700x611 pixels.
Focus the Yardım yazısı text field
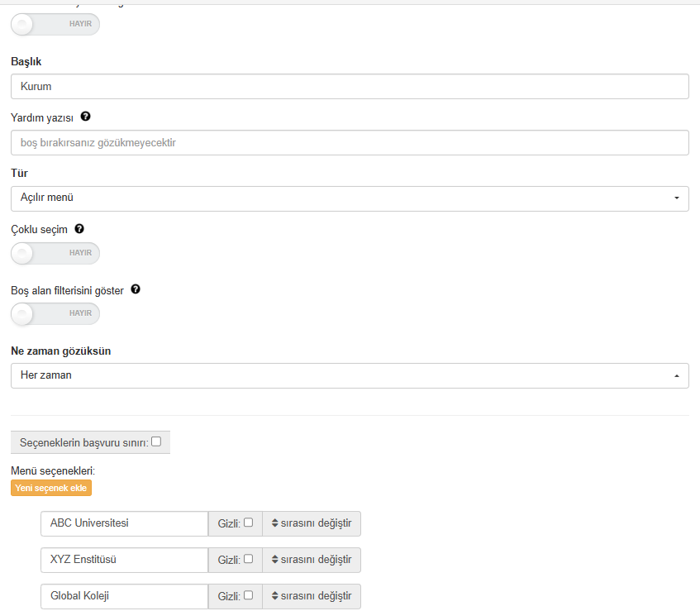tap(350, 143)
